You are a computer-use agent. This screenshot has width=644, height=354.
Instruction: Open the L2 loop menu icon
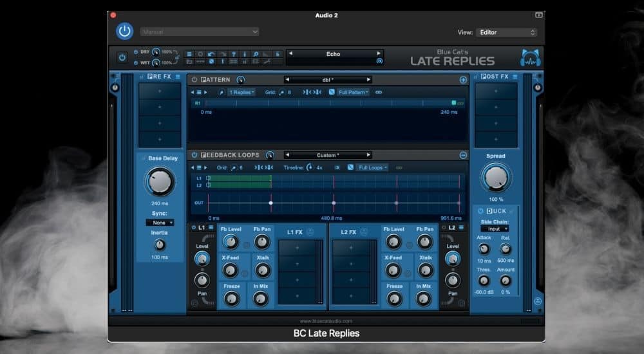click(461, 227)
